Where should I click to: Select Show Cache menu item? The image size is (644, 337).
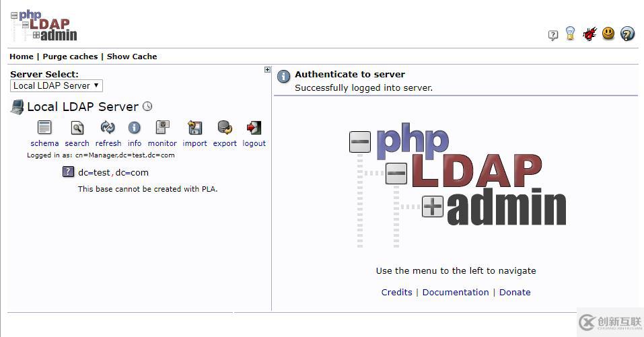132,57
